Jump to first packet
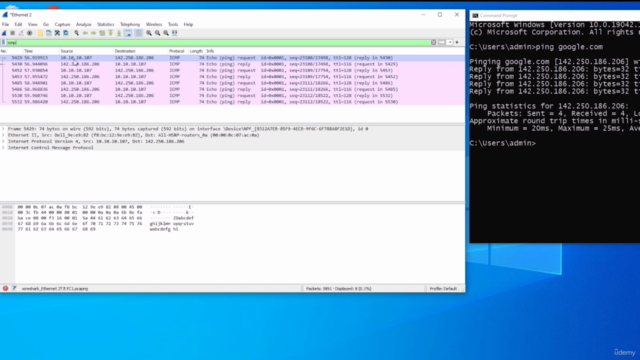The width and height of the screenshot is (640, 360). pos(110,33)
